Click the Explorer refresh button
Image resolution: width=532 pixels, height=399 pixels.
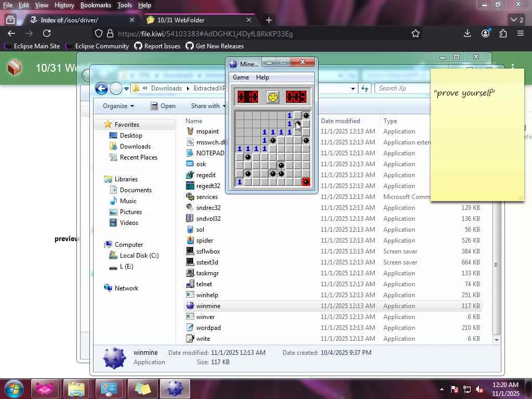(365, 88)
